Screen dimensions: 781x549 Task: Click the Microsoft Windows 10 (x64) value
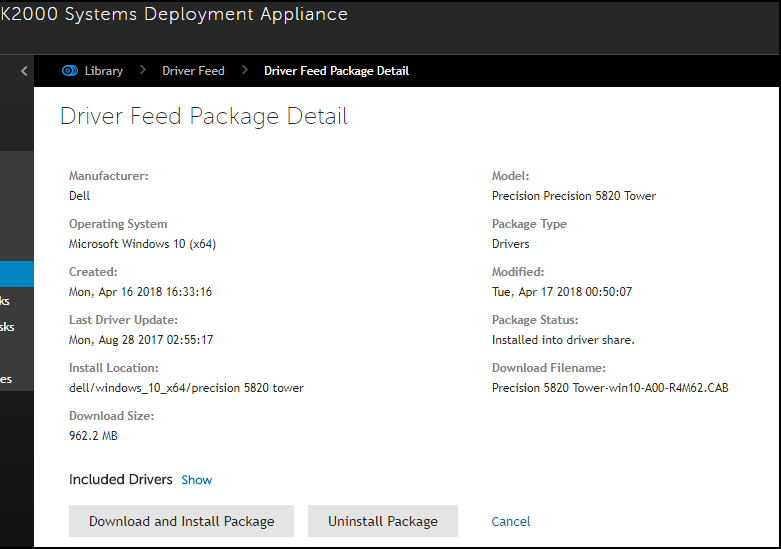click(142, 244)
